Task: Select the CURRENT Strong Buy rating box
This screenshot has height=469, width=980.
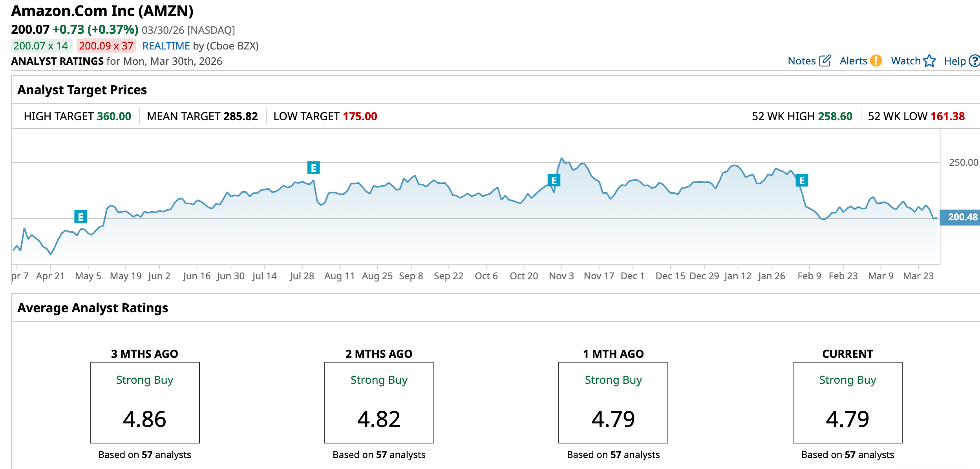Action: [847, 402]
